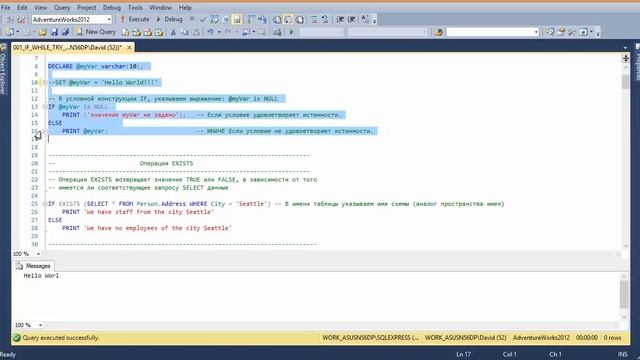
Task: Click the Messages pane vertical scrollbar thumb
Action: pyautogui.click(x=624, y=295)
